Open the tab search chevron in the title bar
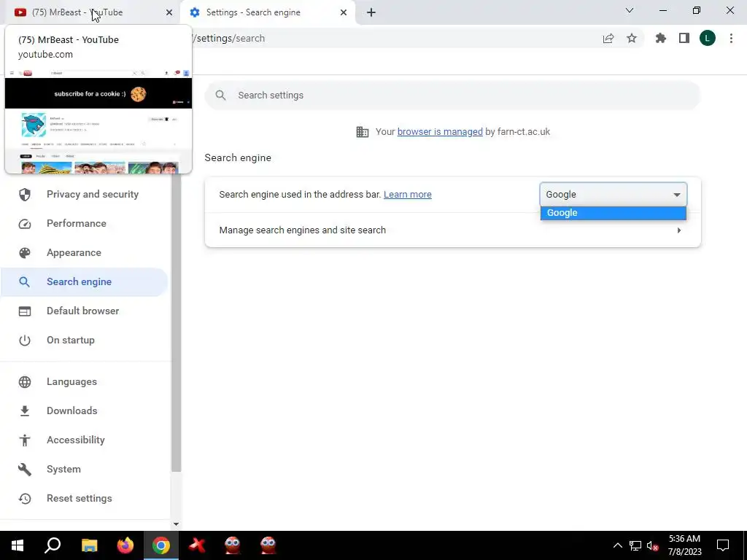Viewport: 747px width, 560px height. coord(630,10)
